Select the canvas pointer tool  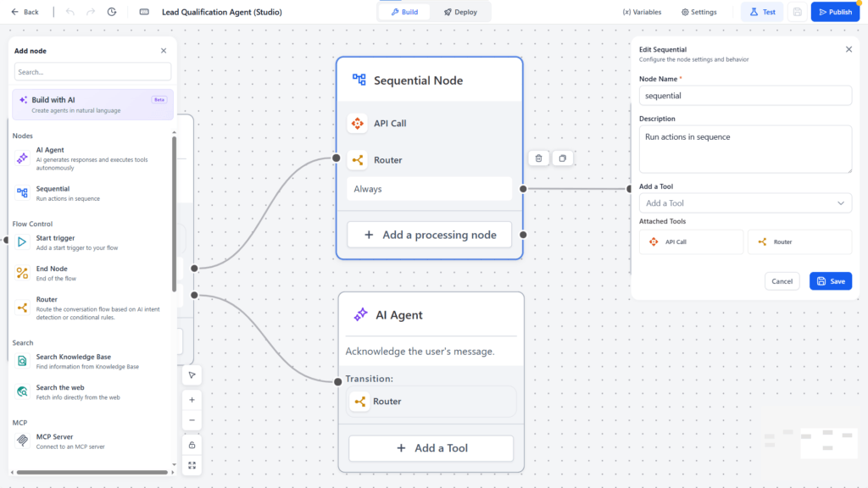pyautogui.click(x=192, y=375)
